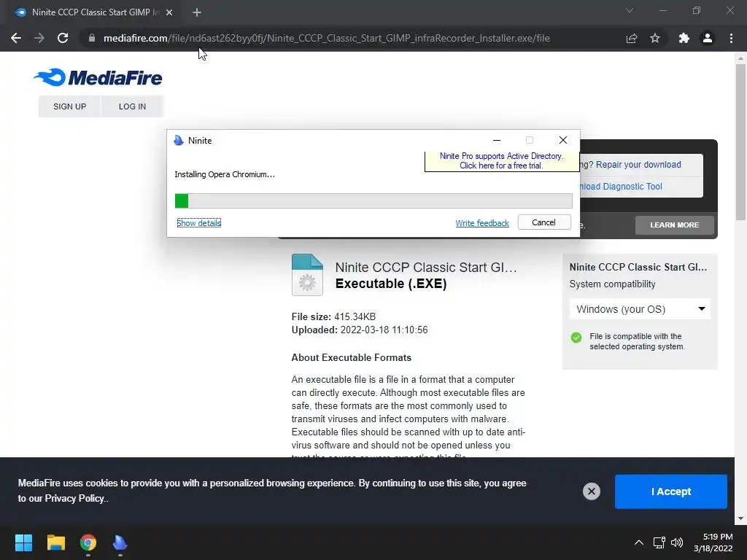Click the LEARN MORE button
The image size is (747, 560).
pyautogui.click(x=675, y=225)
